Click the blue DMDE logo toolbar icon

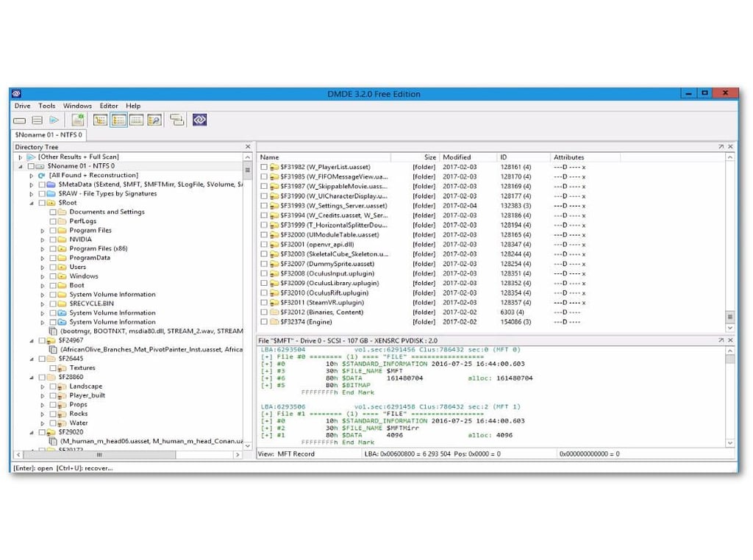click(200, 120)
